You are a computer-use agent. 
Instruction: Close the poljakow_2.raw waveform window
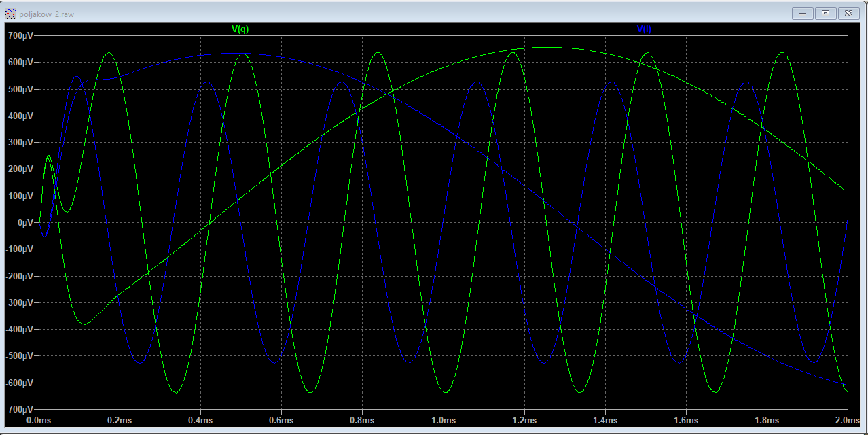tap(848, 13)
